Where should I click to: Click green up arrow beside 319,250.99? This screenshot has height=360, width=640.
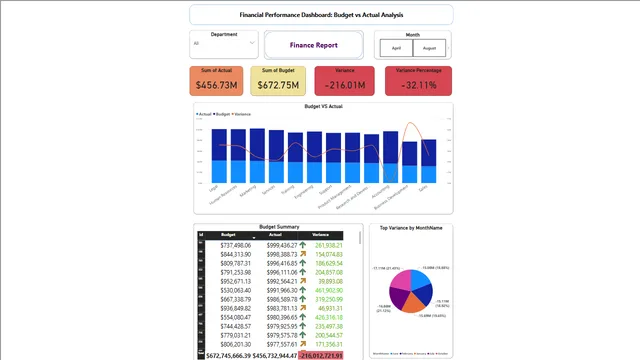(302, 299)
